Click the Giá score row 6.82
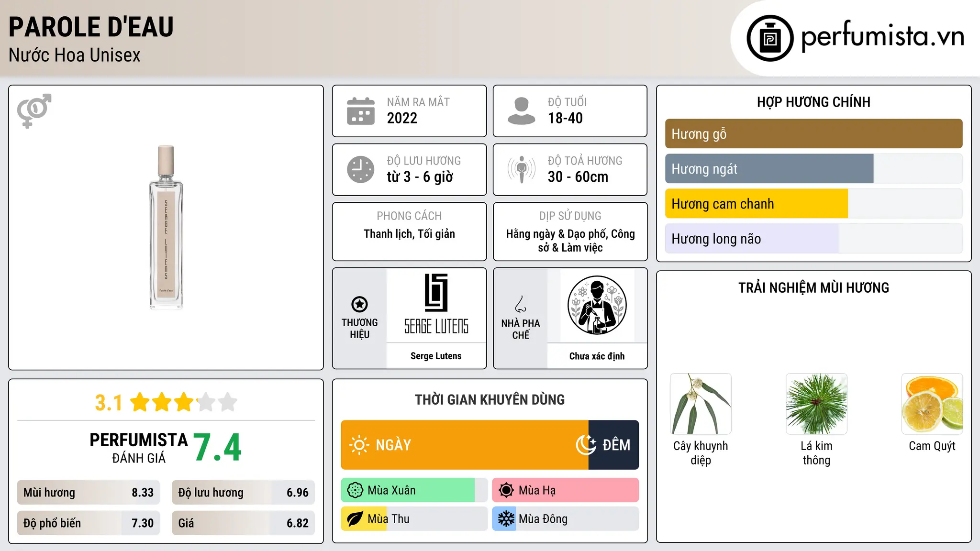This screenshot has width=980, height=551. (x=243, y=523)
